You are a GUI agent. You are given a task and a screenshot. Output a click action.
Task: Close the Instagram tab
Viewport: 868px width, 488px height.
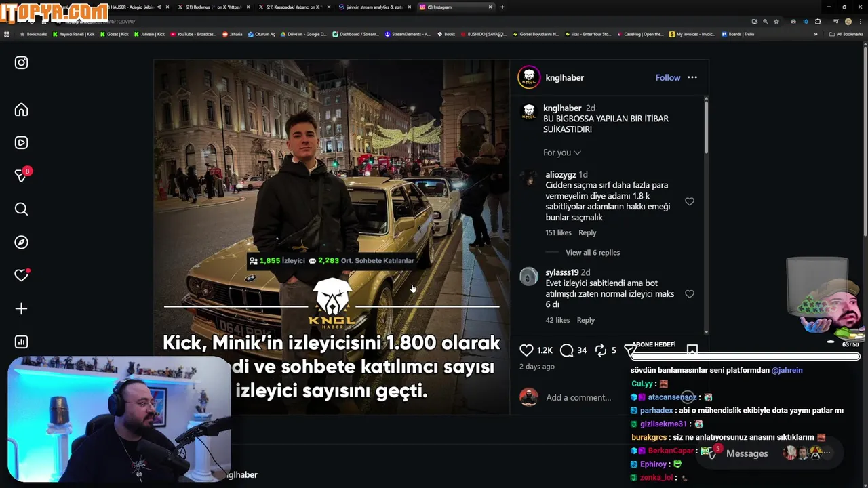pyautogui.click(x=490, y=7)
